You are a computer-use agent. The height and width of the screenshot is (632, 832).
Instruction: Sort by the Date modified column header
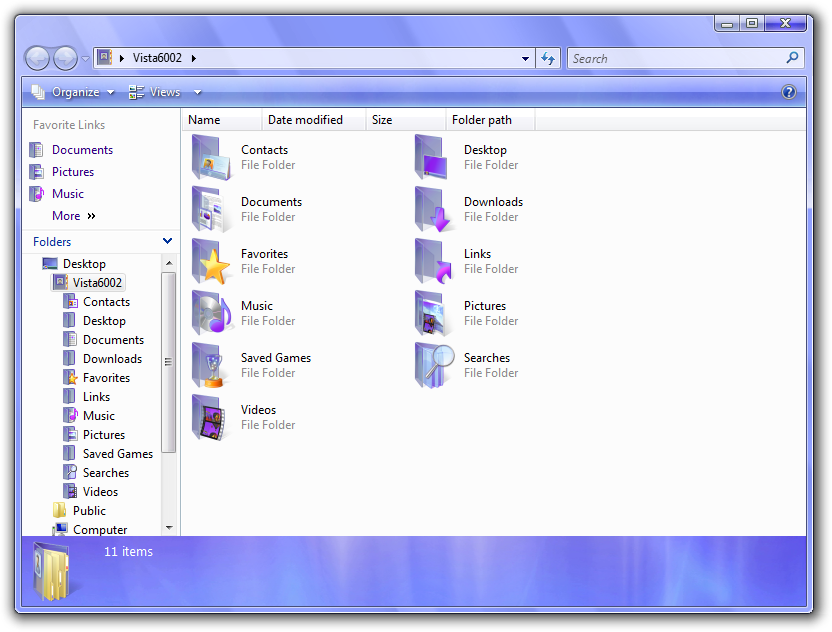[x=305, y=120]
